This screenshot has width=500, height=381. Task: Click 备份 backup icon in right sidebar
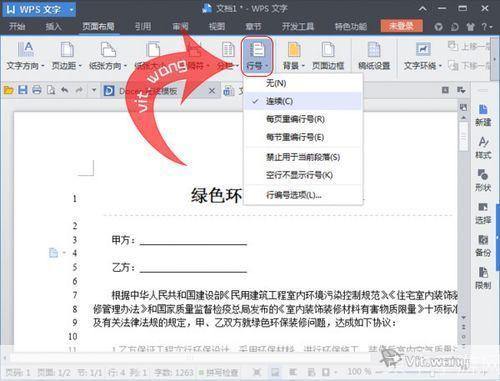pos(483,246)
